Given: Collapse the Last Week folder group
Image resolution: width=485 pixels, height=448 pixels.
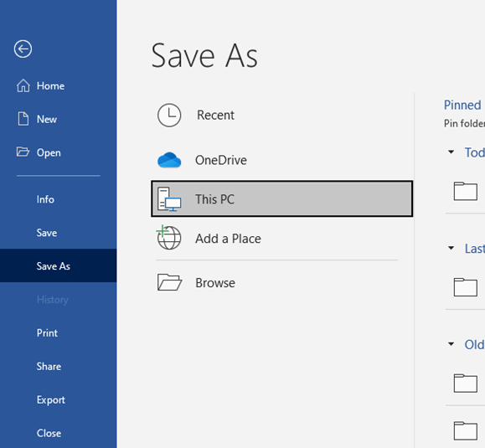Looking at the screenshot, I should point(451,248).
